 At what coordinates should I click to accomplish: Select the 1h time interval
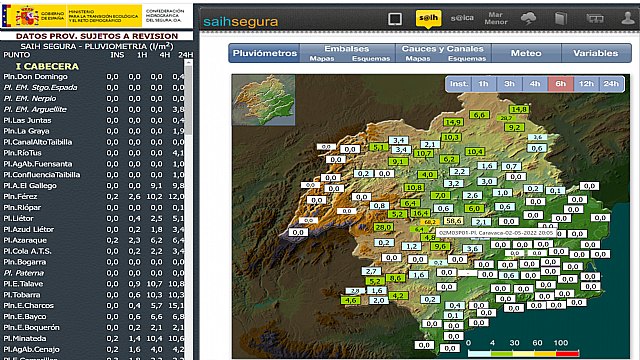tap(484, 84)
